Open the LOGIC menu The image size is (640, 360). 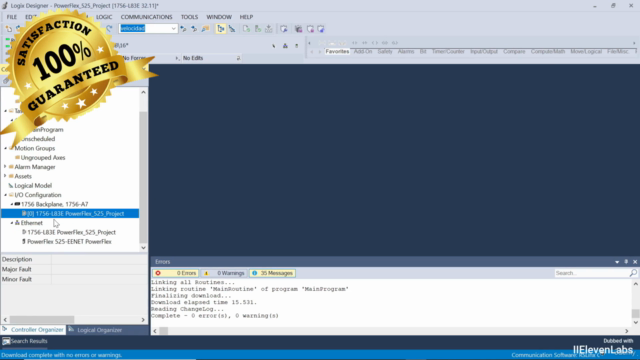click(x=104, y=17)
